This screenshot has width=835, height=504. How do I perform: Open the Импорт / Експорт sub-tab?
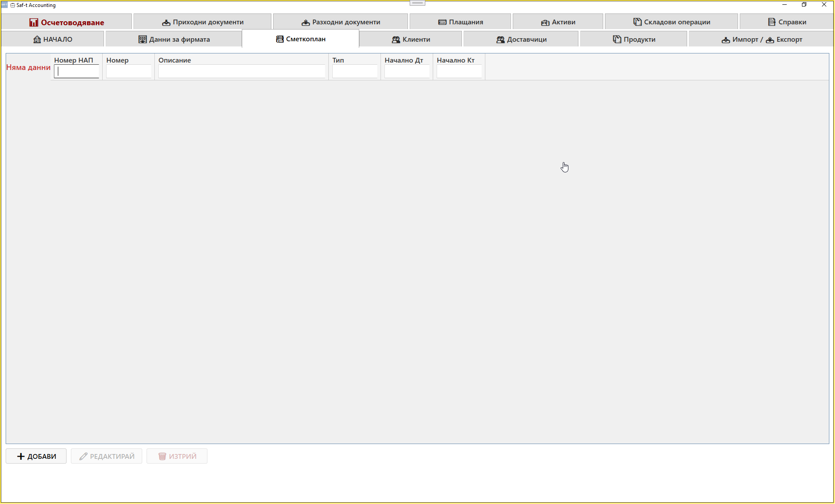[761, 39]
